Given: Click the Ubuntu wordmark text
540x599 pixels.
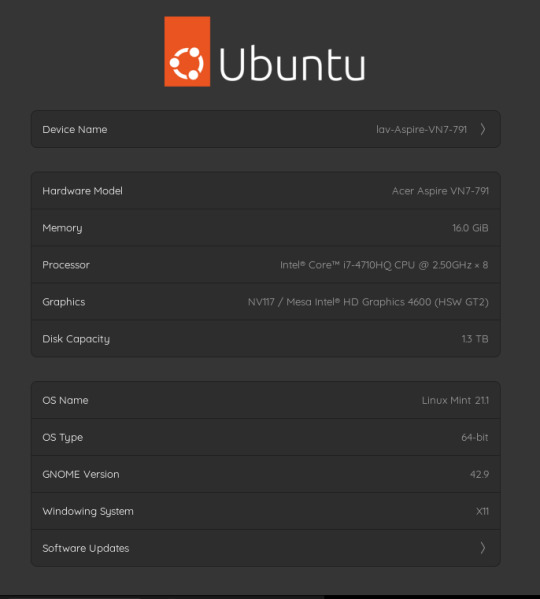Looking at the screenshot, I should pyautogui.click(x=292, y=64).
